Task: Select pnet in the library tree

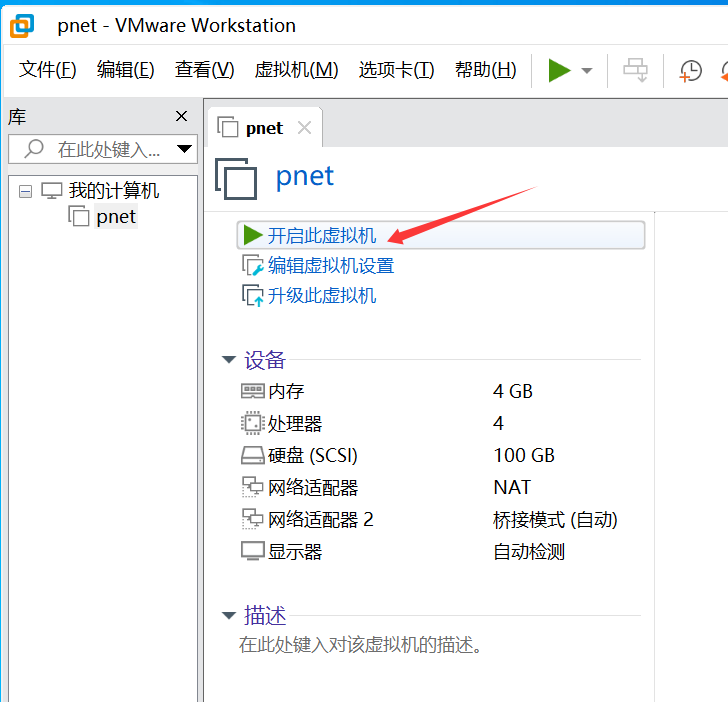Action: coord(116,216)
